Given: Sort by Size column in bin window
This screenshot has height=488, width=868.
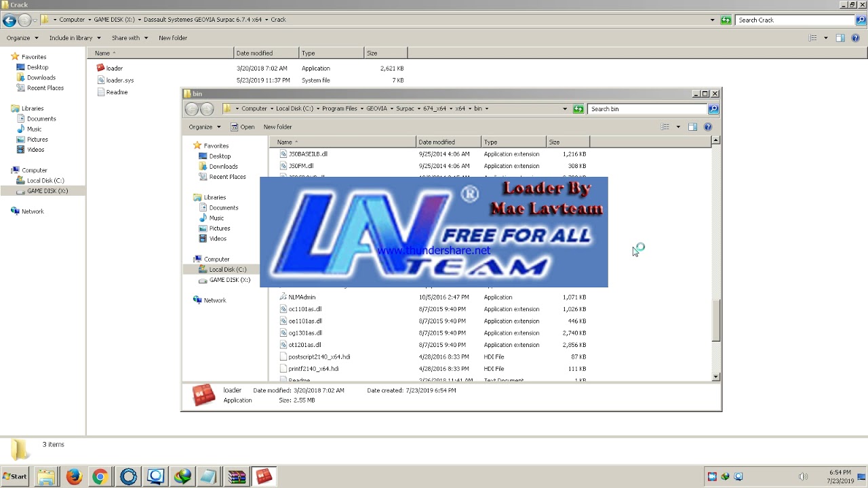Looking at the screenshot, I should pos(568,142).
